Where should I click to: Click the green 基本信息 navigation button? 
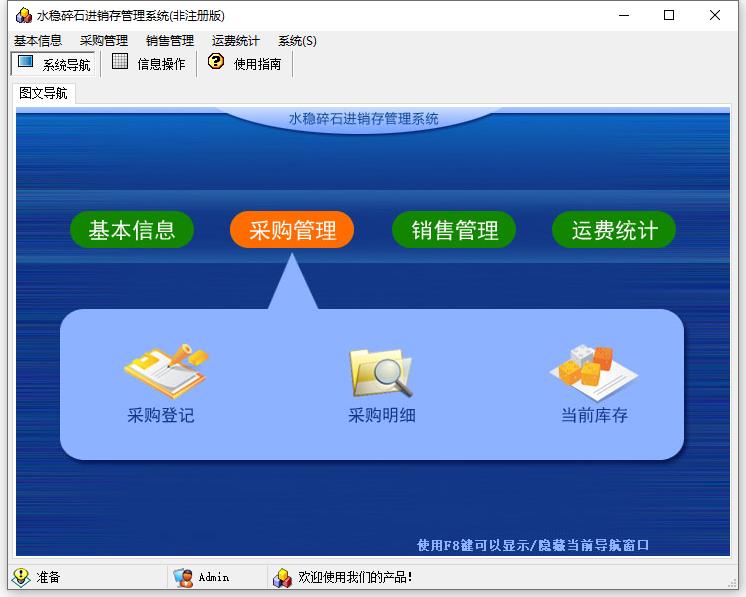tap(132, 230)
